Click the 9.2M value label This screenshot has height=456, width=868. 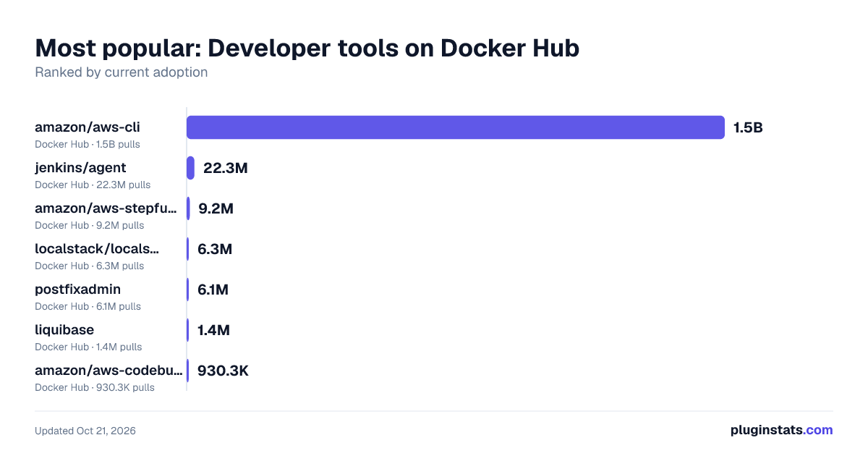(216, 208)
